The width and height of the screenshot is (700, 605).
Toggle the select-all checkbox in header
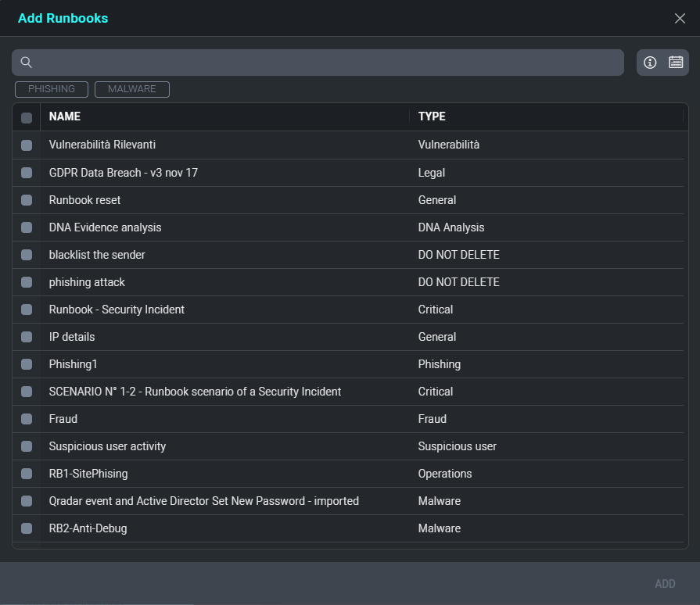(x=27, y=117)
